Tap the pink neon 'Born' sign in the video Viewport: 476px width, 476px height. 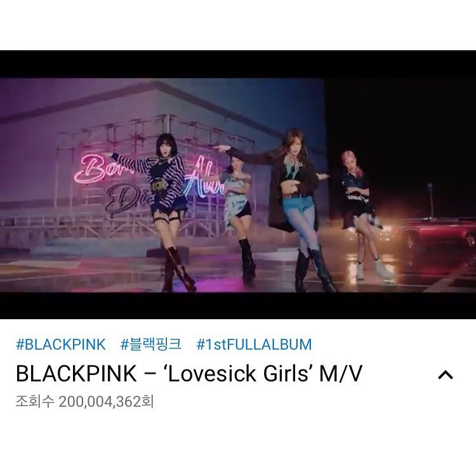[x=93, y=168]
